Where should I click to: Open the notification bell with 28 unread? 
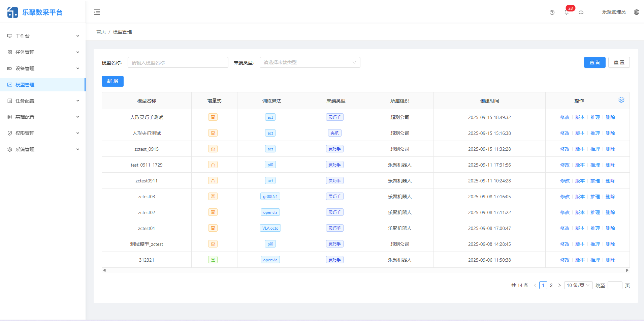pos(567,12)
